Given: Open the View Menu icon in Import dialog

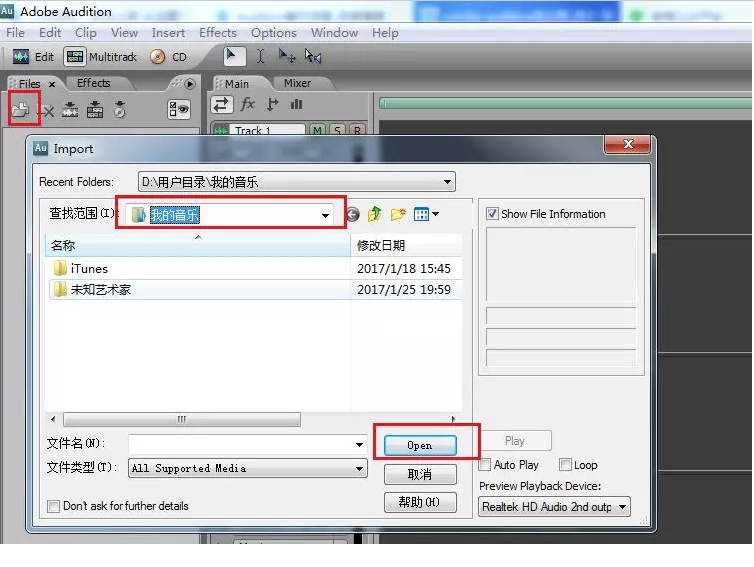Looking at the screenshot, I should 426,214.
